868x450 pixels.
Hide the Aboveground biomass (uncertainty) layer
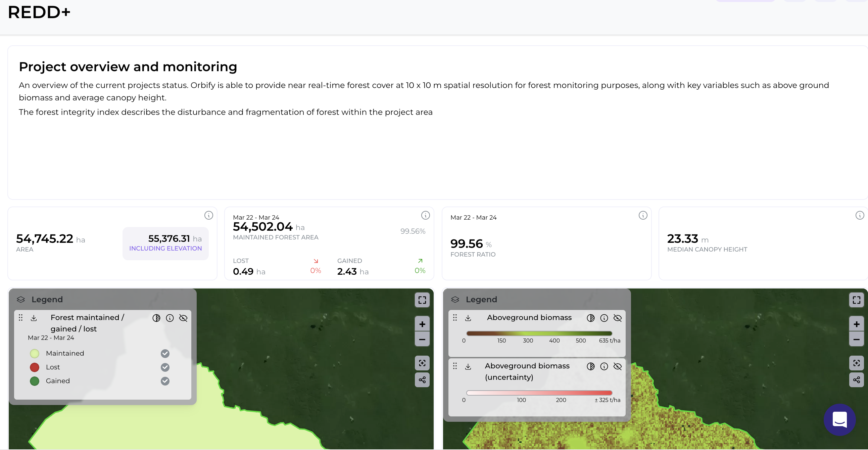click(x=618, y=366)
